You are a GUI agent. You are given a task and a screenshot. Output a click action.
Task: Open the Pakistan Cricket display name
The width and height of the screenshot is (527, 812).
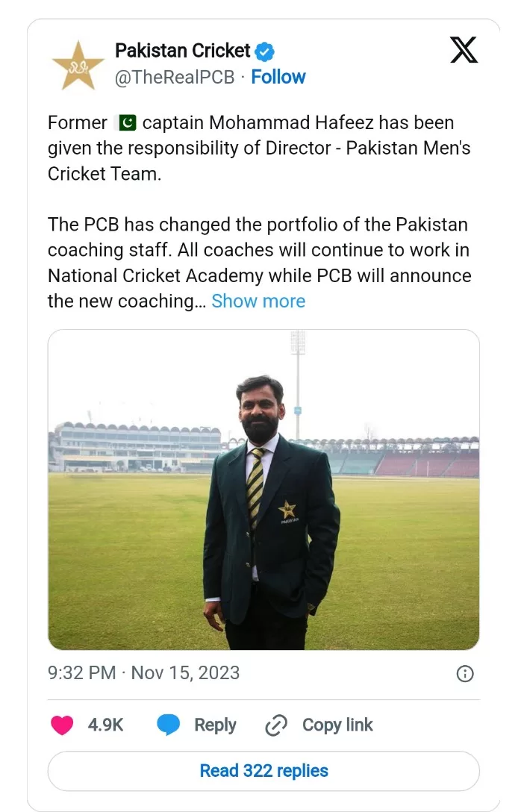point(183,51)
